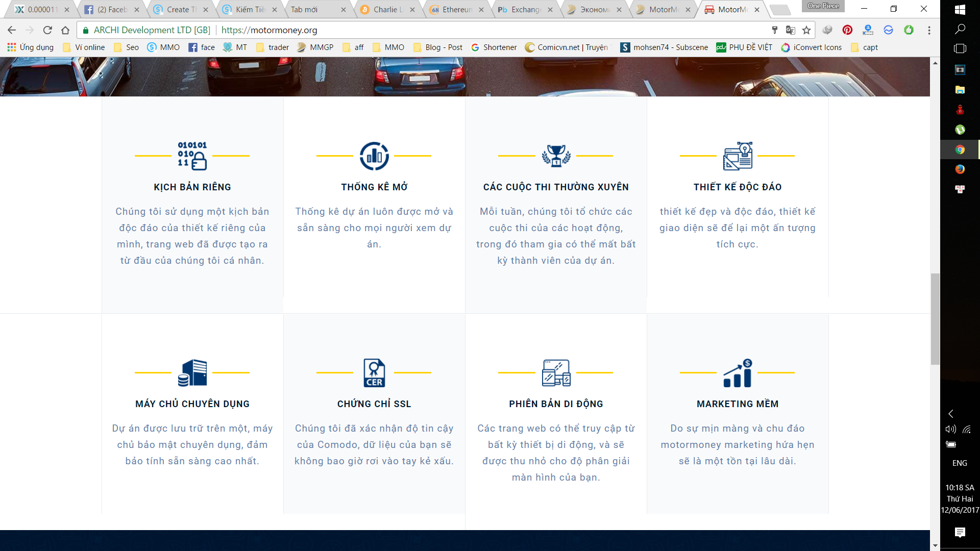Open Chrome's three-dot menu

(929, 30)
